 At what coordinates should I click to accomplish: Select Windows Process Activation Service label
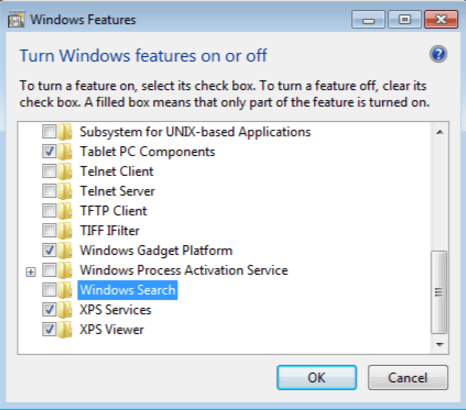[x=184, y=270]
